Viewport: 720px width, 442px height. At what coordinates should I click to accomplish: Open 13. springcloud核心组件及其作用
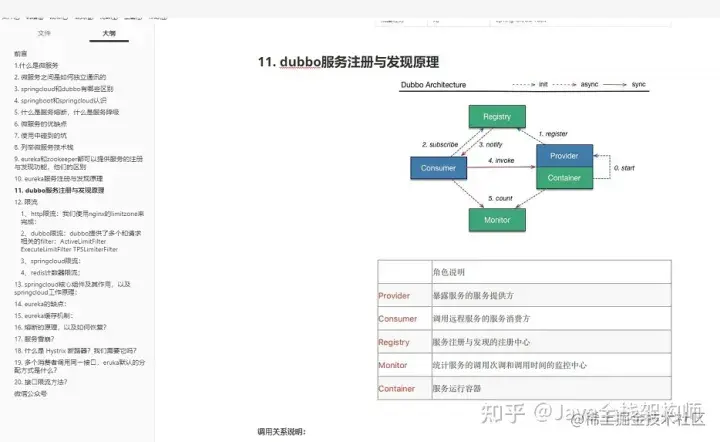73,288
